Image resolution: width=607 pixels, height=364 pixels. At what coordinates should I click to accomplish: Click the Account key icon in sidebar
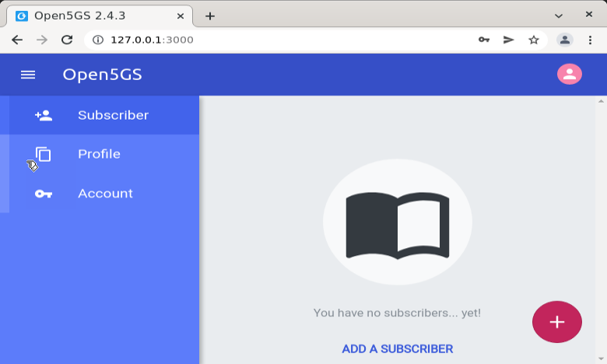pos(44,194)
